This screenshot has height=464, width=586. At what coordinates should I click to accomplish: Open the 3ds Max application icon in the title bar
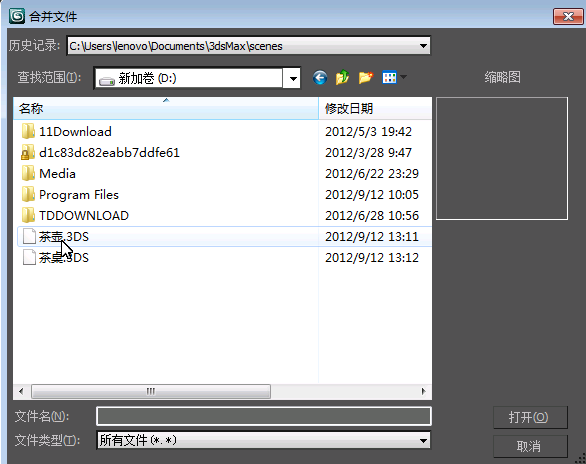coord(17,16)
